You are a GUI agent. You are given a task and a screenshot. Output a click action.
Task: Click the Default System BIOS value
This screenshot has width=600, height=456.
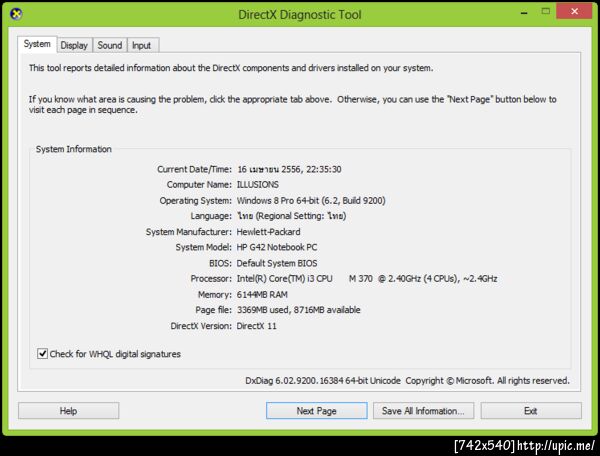point(277,263)
